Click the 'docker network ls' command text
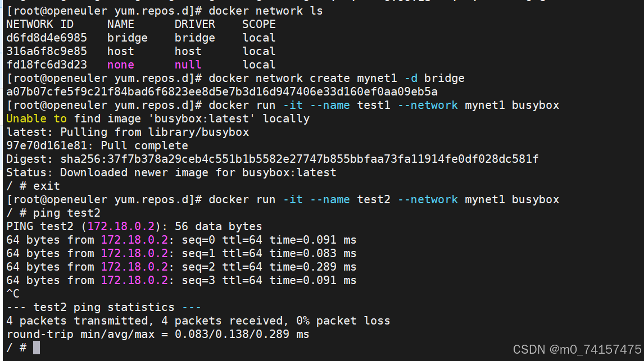The height and width of the screenshot is (361, 644). (x=266, y=11)
